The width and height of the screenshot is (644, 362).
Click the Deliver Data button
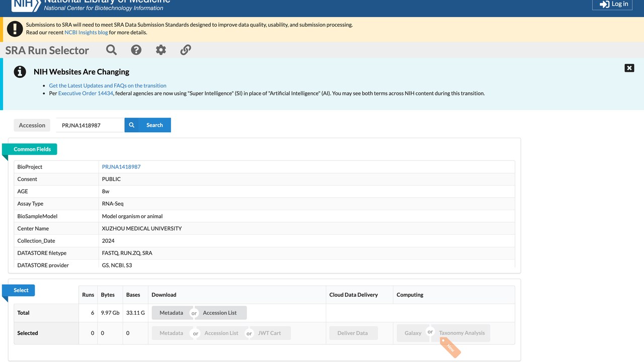pos(353,333)
